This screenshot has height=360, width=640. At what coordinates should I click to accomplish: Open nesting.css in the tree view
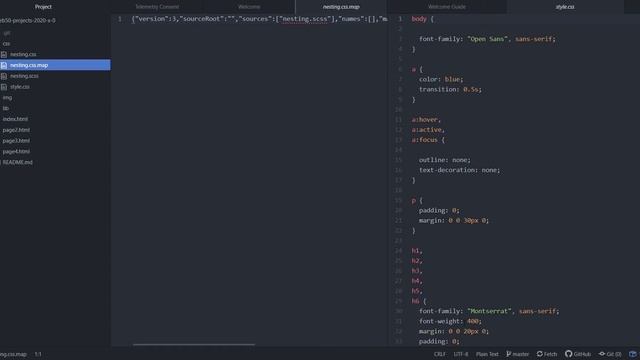(x=23, y=54)
